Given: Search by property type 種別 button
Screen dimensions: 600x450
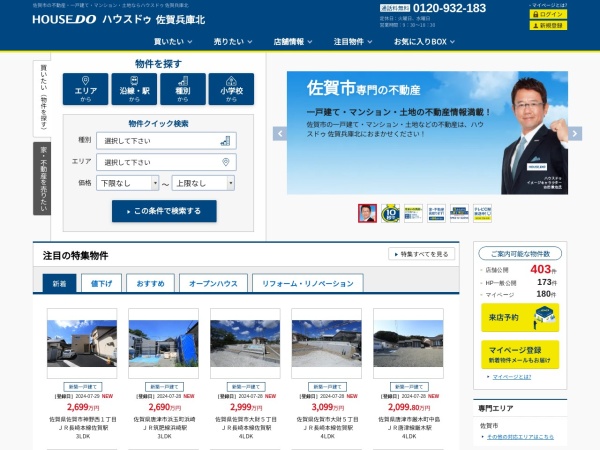Looking at the screenshot, I should pos(183,89).
